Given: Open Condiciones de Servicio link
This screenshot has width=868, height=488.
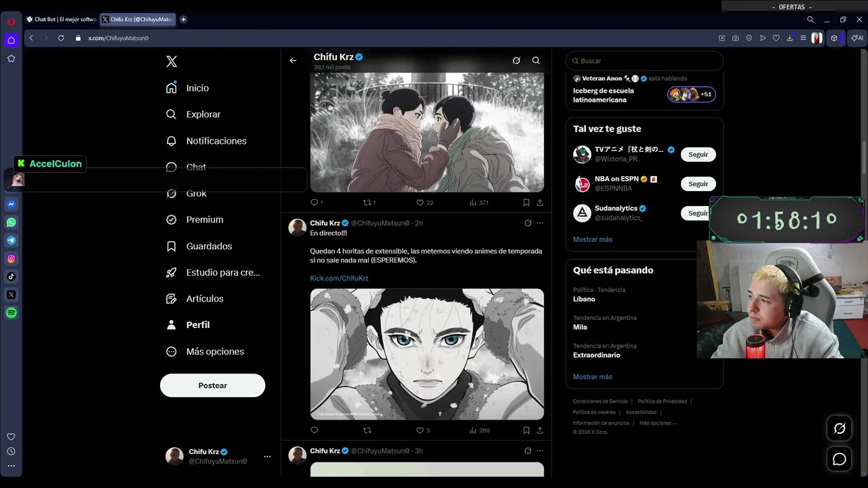Looking at the screenshot, I should 600,401.
